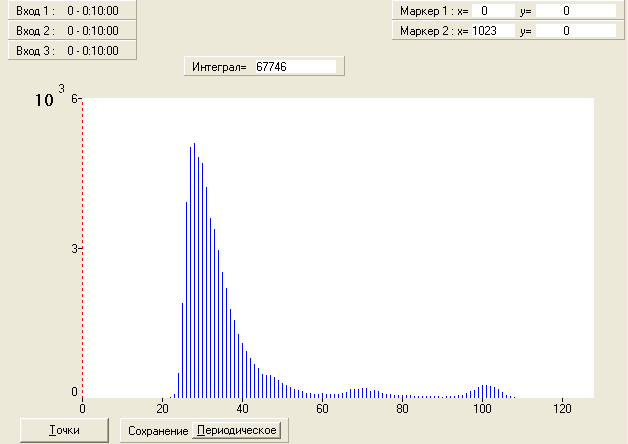Select the Вход 1 time panel
Image resolution: width=628 pixels, height=444 pixels.
tap(72, 10)
